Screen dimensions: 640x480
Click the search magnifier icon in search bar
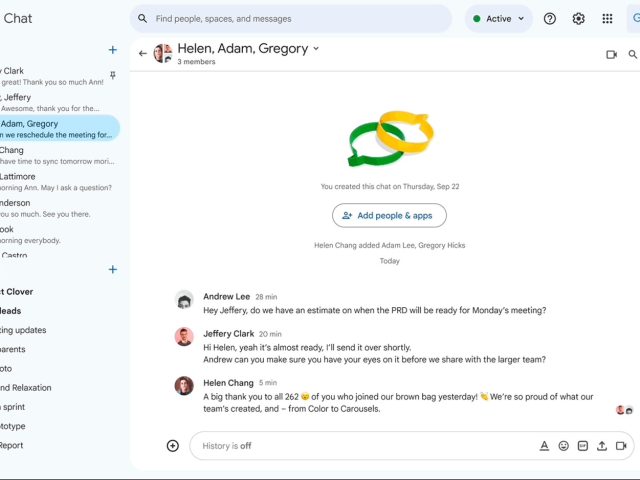pyautogui.click(x=142, y=18)
